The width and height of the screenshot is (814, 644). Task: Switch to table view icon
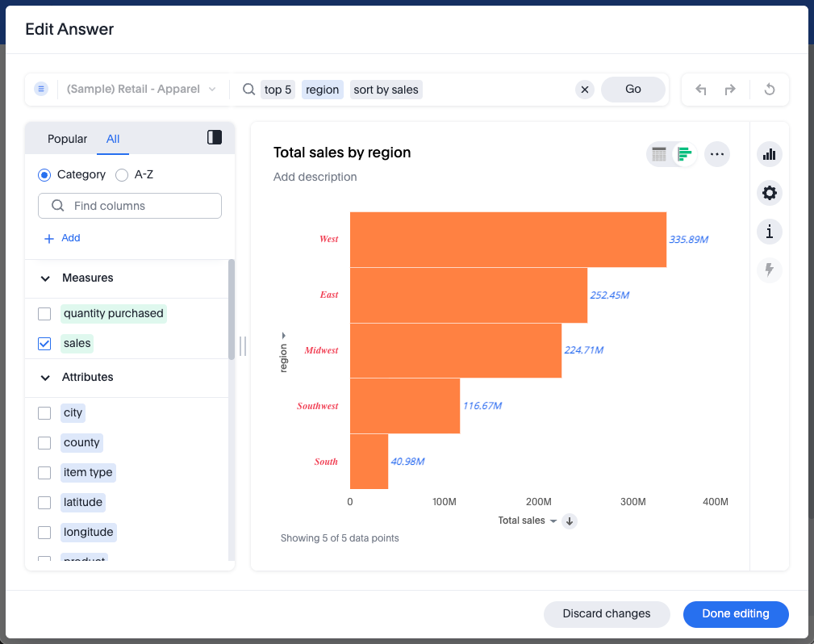(659, 154)
